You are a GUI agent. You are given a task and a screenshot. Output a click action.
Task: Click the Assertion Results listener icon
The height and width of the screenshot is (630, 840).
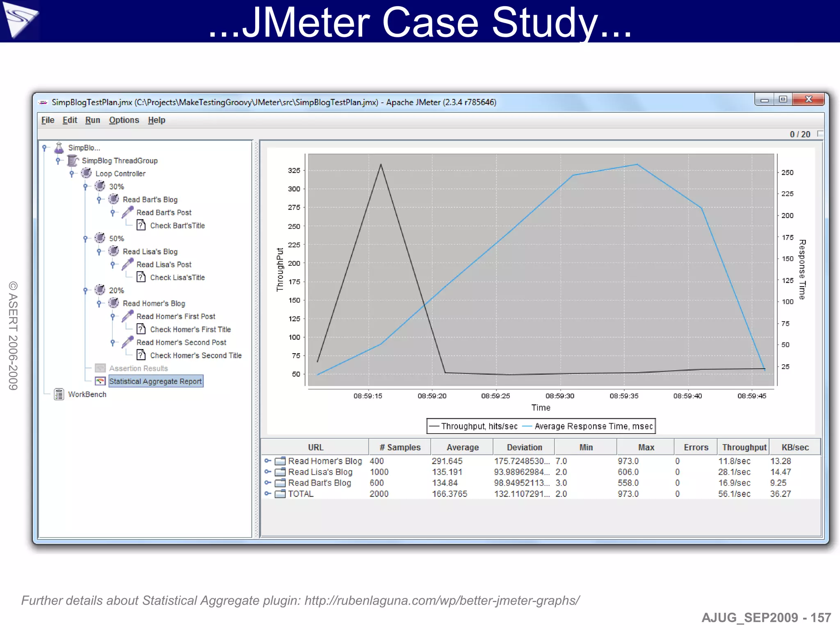pyautogui.click(x=100, y=368)
